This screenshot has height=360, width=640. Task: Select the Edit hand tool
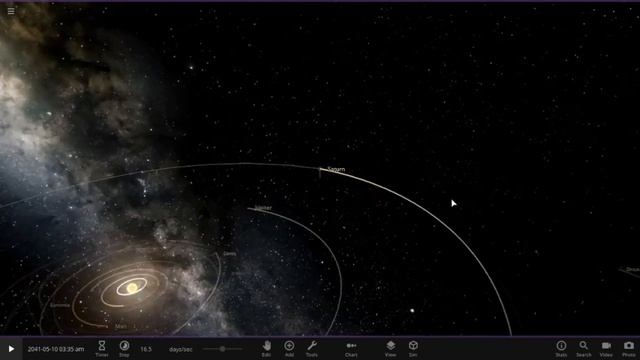[266, 349]
